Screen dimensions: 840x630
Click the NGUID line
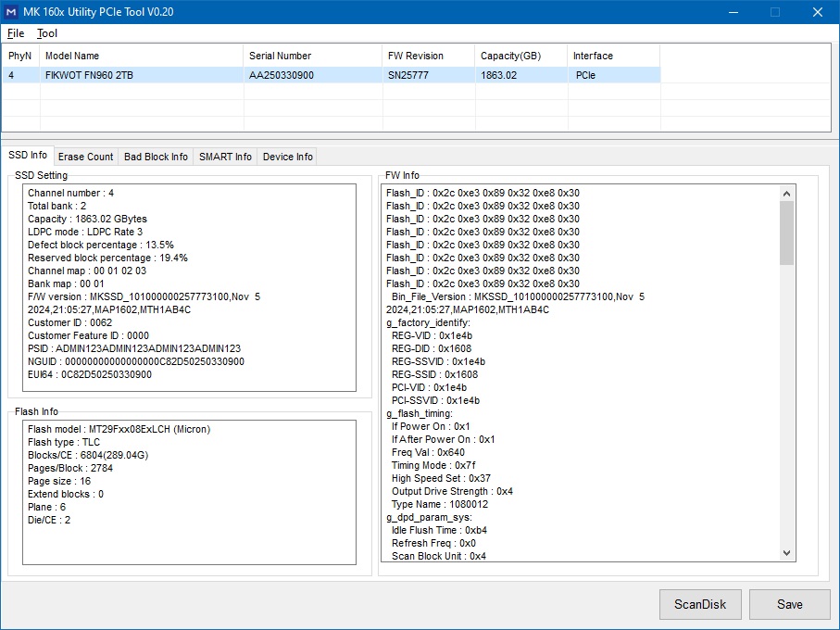pyautogui.click(x=136, y=361)
